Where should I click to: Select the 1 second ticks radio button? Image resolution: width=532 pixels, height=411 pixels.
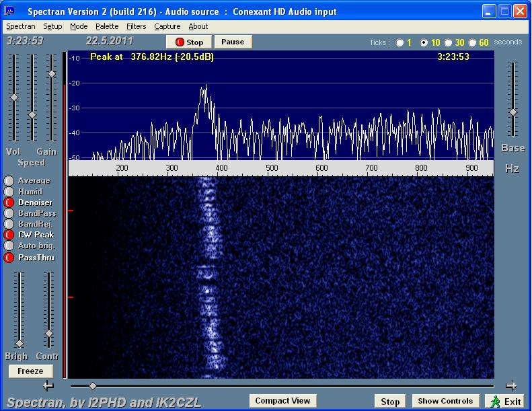point(400,43)
